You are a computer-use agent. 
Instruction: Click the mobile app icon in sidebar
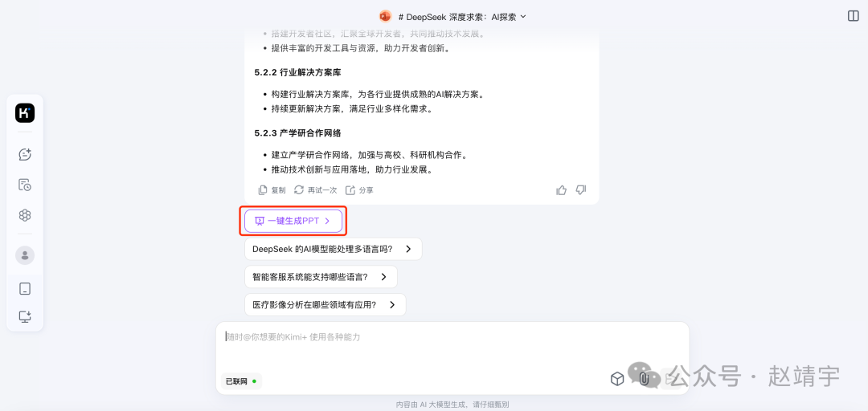point(25,289)
